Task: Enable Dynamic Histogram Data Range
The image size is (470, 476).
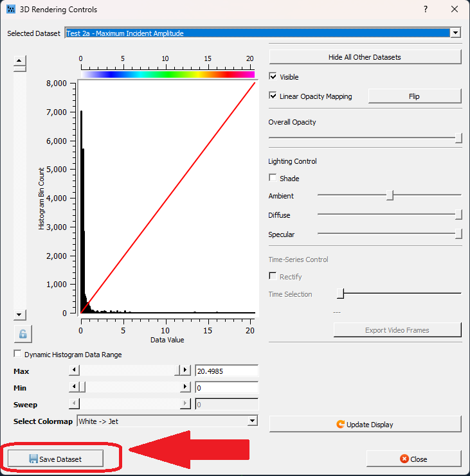Action: click(x=17, y=355)
